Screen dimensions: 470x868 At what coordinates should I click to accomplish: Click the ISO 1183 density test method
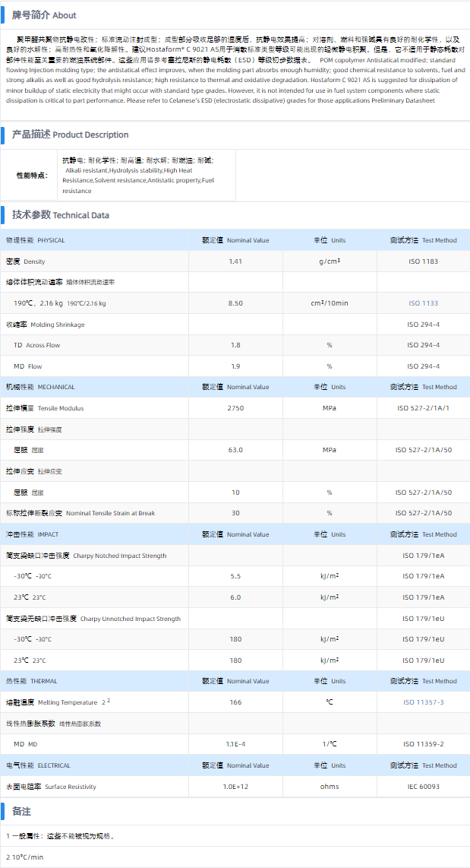coord(424,261)
